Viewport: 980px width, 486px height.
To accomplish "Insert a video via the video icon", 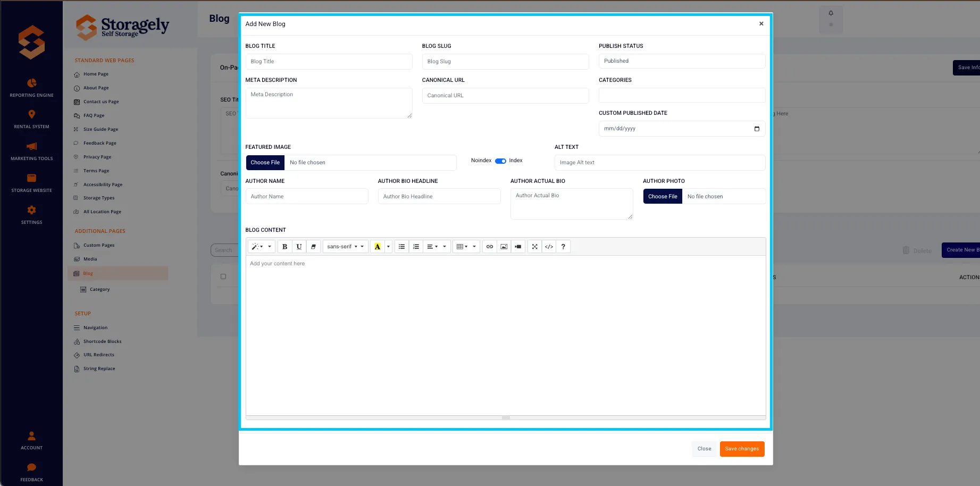I will coord(518,247).
